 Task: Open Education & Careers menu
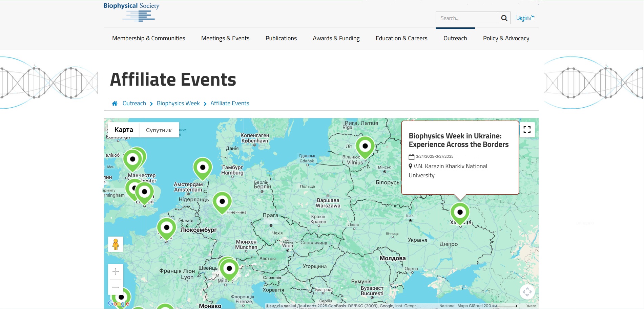(401, 38)
